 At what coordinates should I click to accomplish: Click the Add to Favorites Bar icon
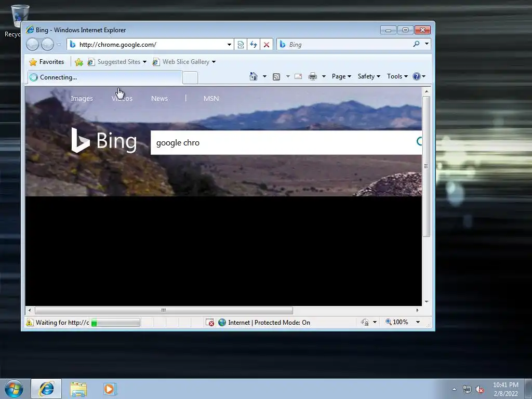[79, 62]
